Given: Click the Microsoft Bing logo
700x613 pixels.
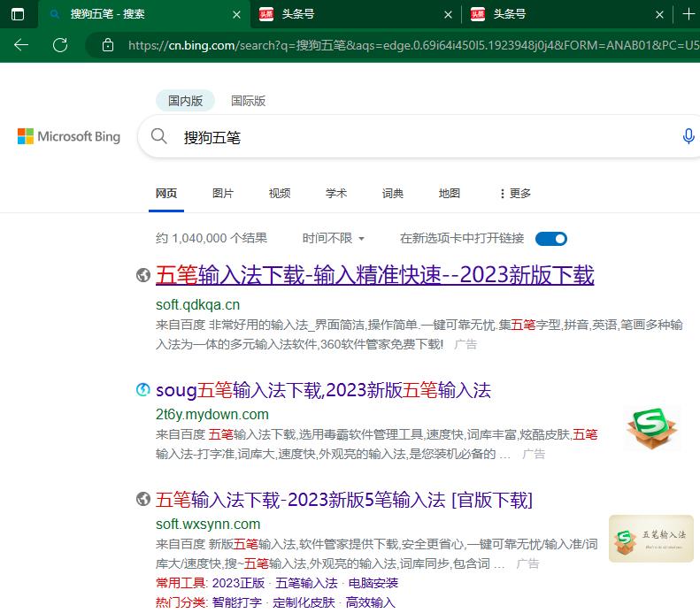Looking at the screenshot, I should (x=69, y=136).
